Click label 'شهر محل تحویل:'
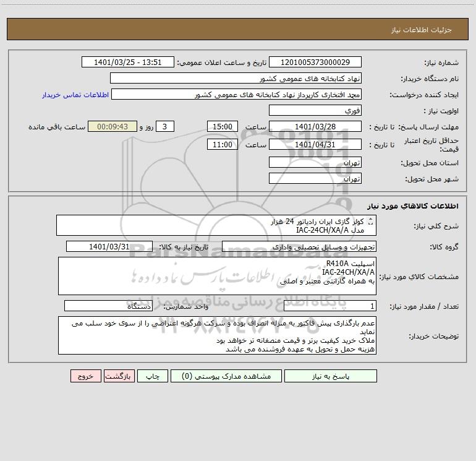Viewport: 476px width, 461px height. coord(432,179)
